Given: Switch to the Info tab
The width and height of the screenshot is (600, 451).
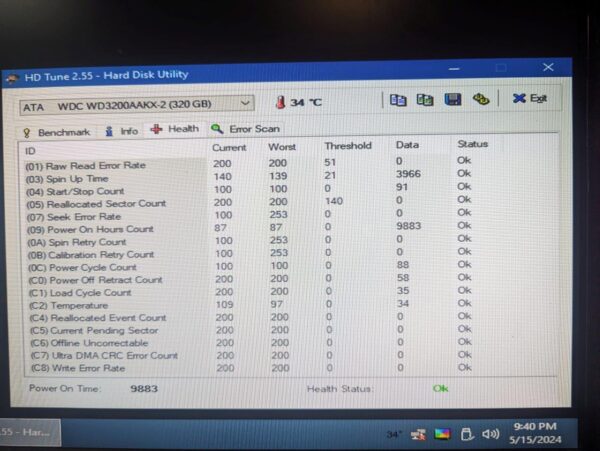Looking at the screenshot, I should pyautogui.click(x=121, y=131).
